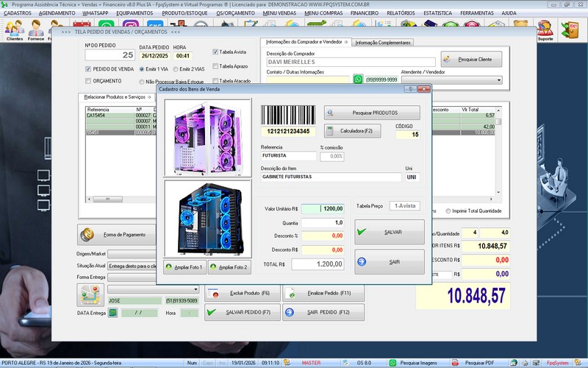This screenshot has height=368, width=588.
Task: Click the SALVAR button in item dialog
Action: click(x=390, y=232)
